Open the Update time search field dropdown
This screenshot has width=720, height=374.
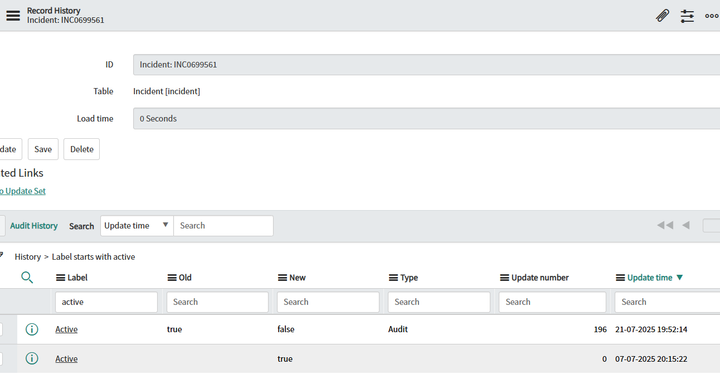[x=137, y=226]
